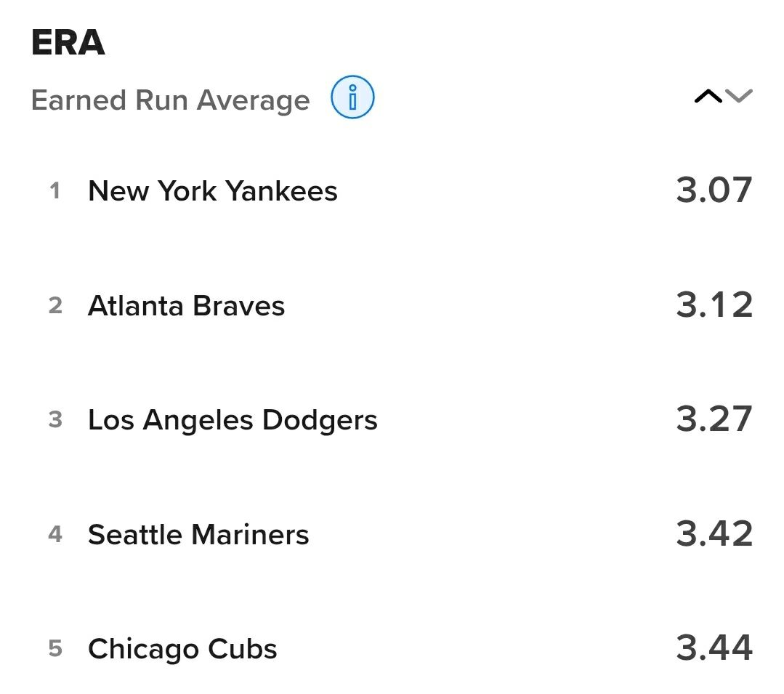
Task: Open the New York Yankees team link
Action: tap(212, 191)
